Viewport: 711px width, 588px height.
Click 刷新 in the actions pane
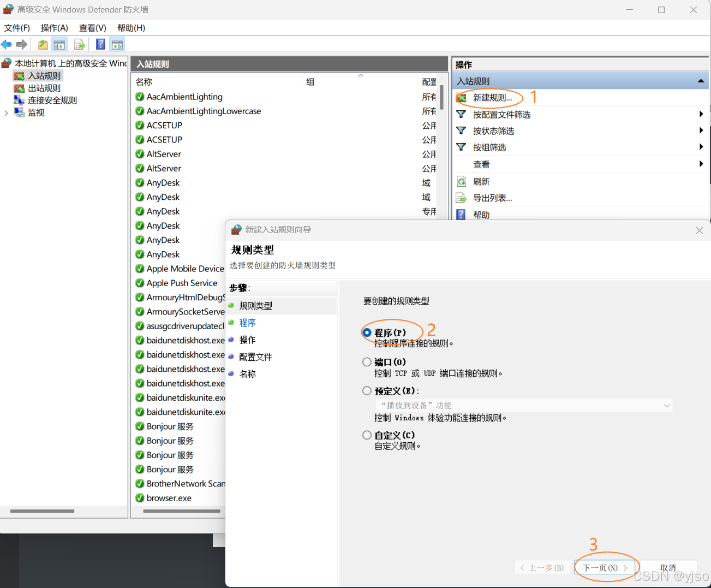481,181
